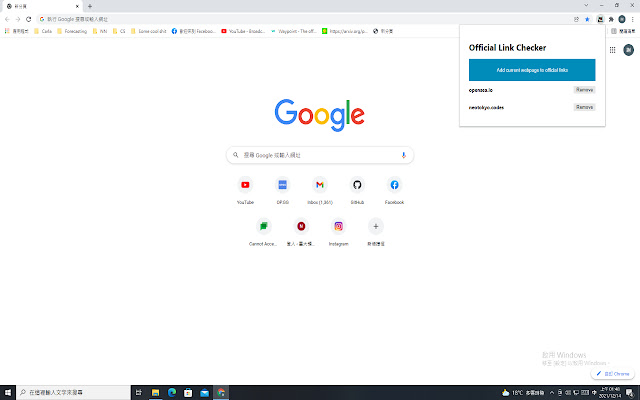The height and width of the screenshot is (400, 640).
Task: Click the share page icon in address bar
Action: 576,19
